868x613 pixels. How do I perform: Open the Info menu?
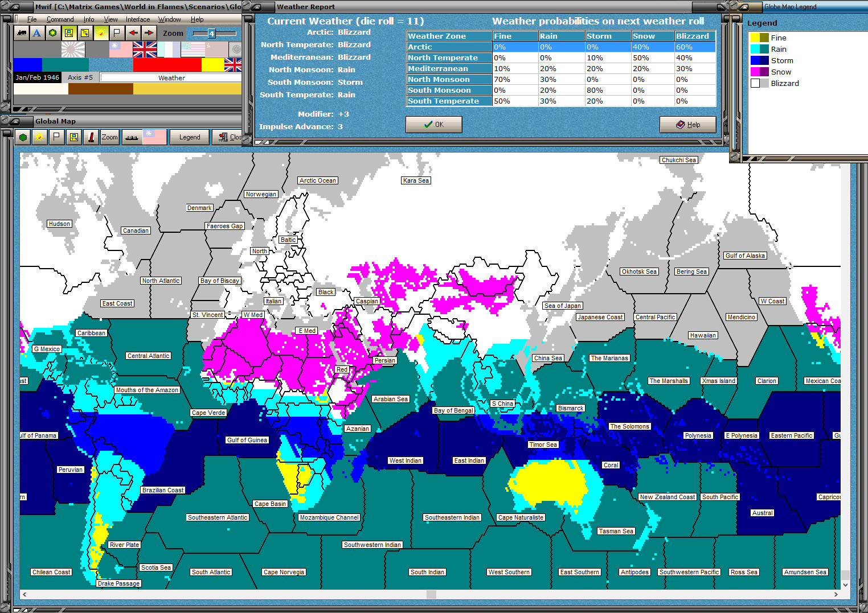pos(89,19)
